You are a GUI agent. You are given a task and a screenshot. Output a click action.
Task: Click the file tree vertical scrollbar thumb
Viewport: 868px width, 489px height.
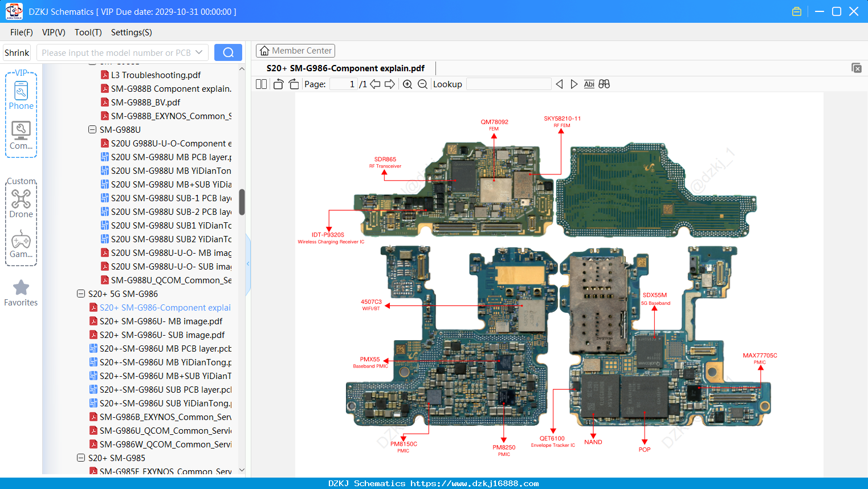[x=242, y=202]
